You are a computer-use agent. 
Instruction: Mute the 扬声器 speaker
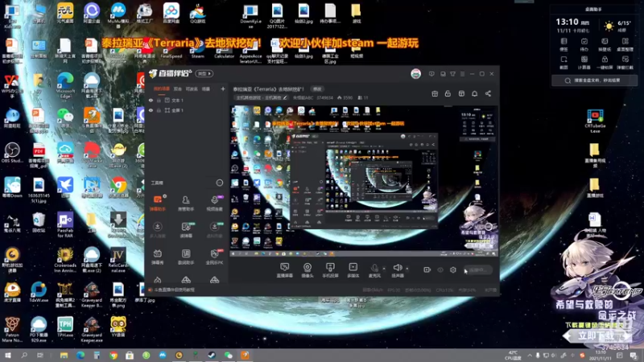[x=397, y=270]
